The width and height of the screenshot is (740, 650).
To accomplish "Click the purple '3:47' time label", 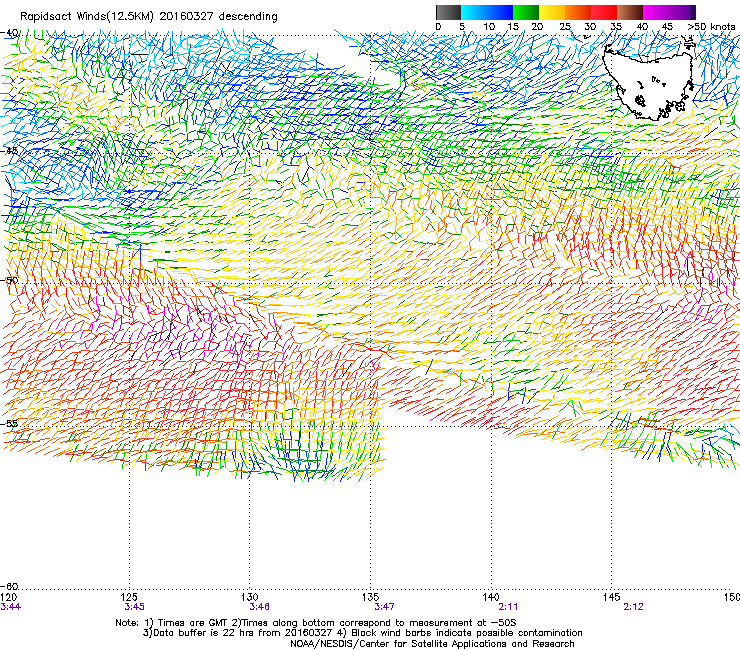I will [x=385, y=607].
